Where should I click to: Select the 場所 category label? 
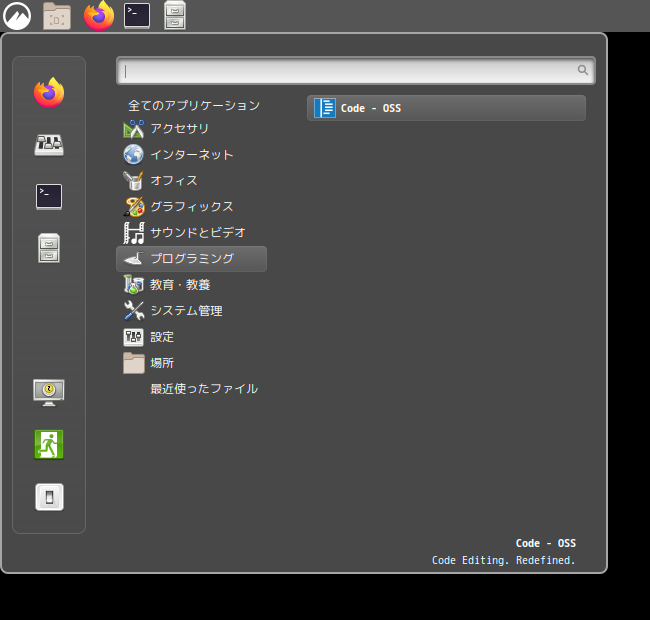point(162,363)
